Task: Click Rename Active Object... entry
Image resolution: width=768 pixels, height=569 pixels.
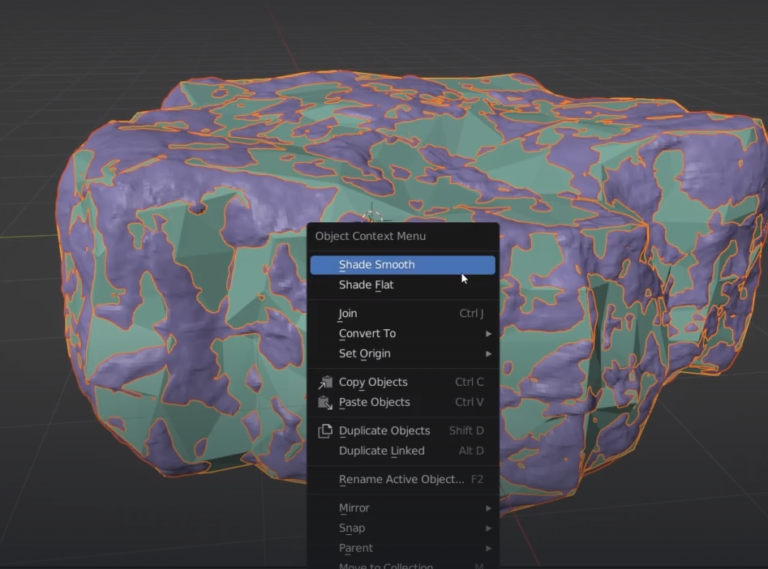Action: tap(401, 479)
